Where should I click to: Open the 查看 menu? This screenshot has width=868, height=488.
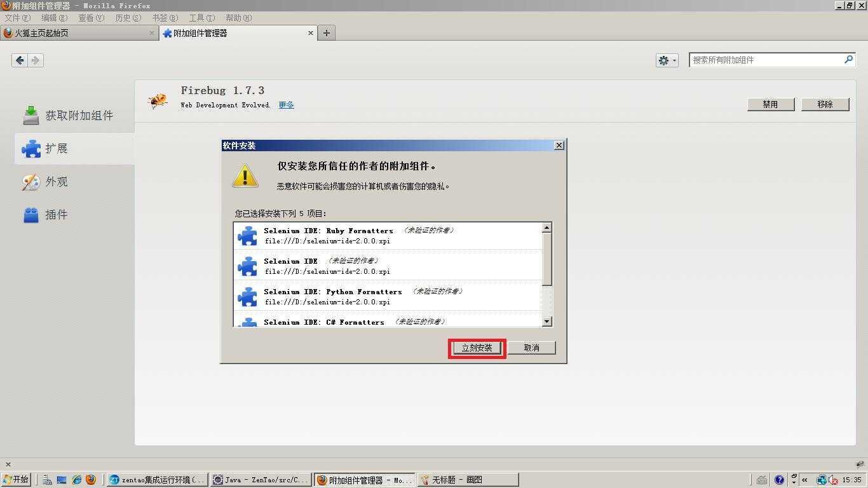[91, 18]
